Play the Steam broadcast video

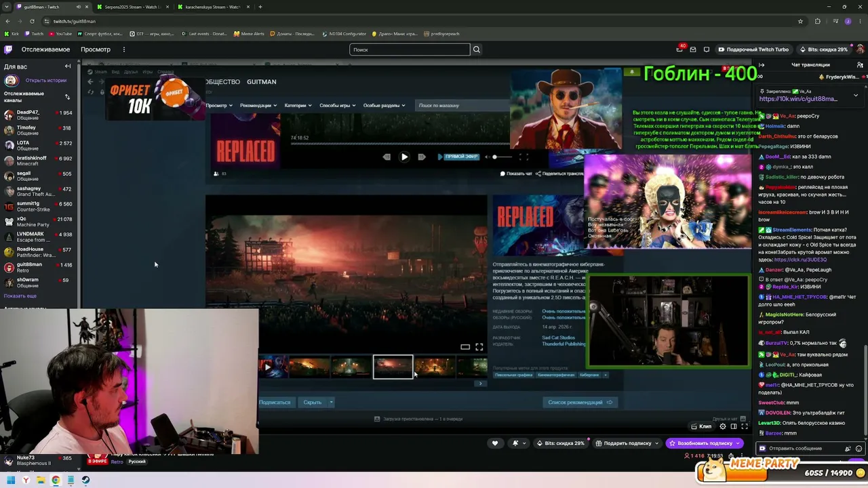[x=404, y=157]
